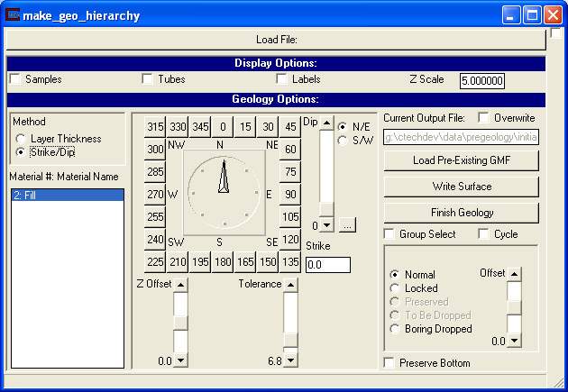Enable the Labels display option

tap(282, 79)
